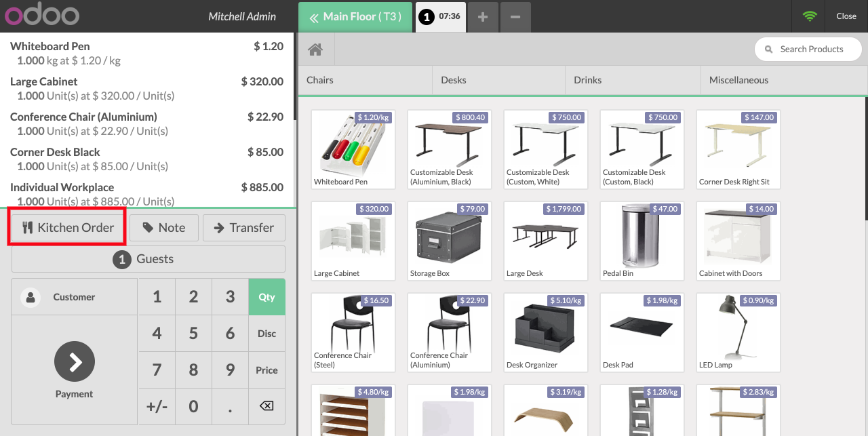This screenshot has height=436, width=868.
Task: Go back to Main Floor view
Action: click(x=355, y=17)
